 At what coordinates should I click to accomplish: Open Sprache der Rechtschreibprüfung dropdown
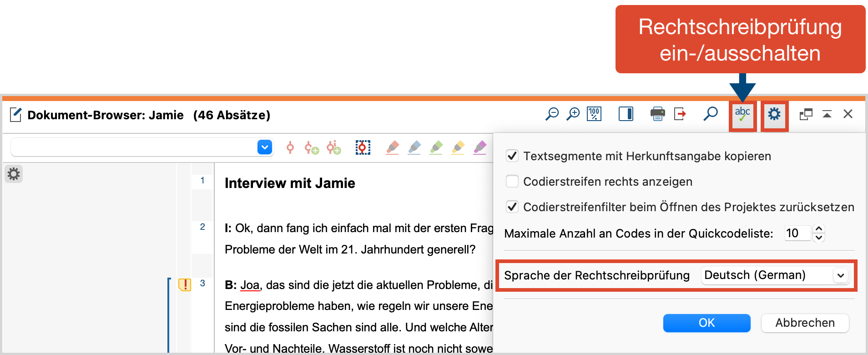tap(775, 275)
